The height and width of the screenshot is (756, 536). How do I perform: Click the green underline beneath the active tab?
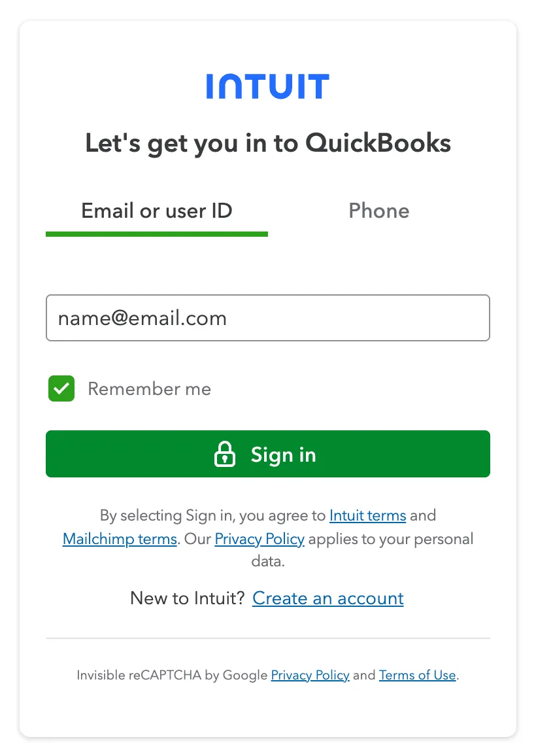point(157,234)
